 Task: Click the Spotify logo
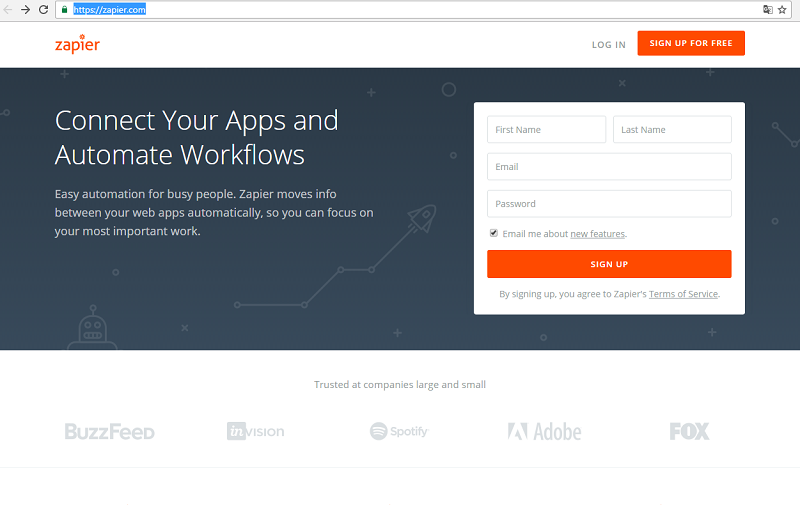pyautogui.click(x=399, y=432)
